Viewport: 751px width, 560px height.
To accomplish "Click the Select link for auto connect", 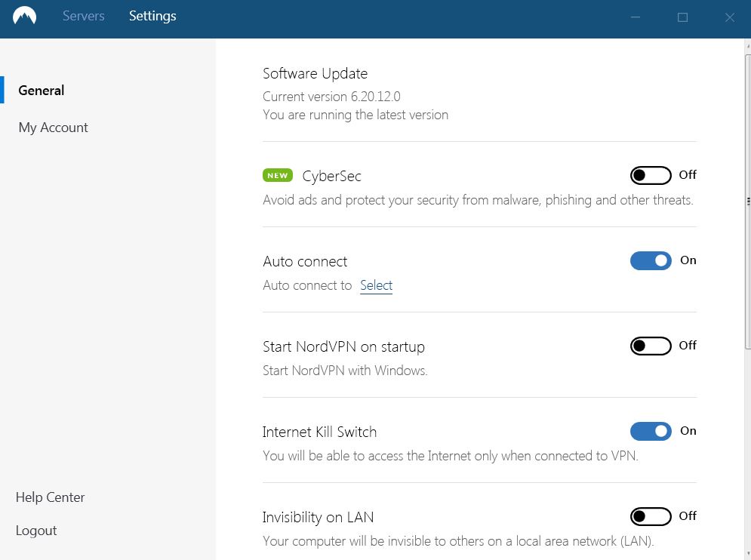I will (376, 285).
